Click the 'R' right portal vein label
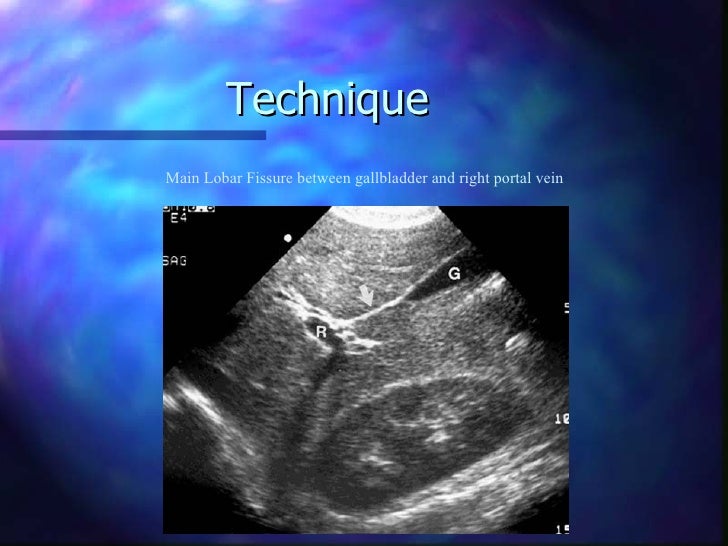The height and width of the screenshot is (546, 728). tap(321, 332)
